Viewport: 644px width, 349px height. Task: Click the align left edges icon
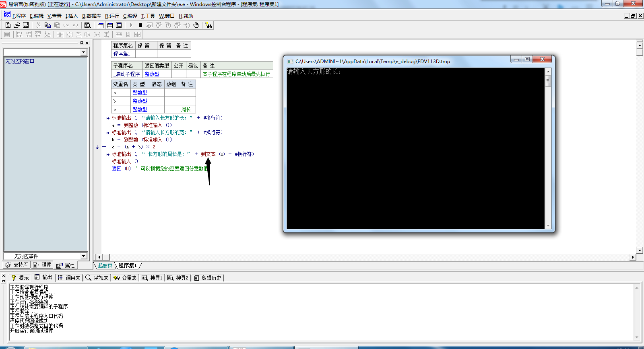point(19,35)
